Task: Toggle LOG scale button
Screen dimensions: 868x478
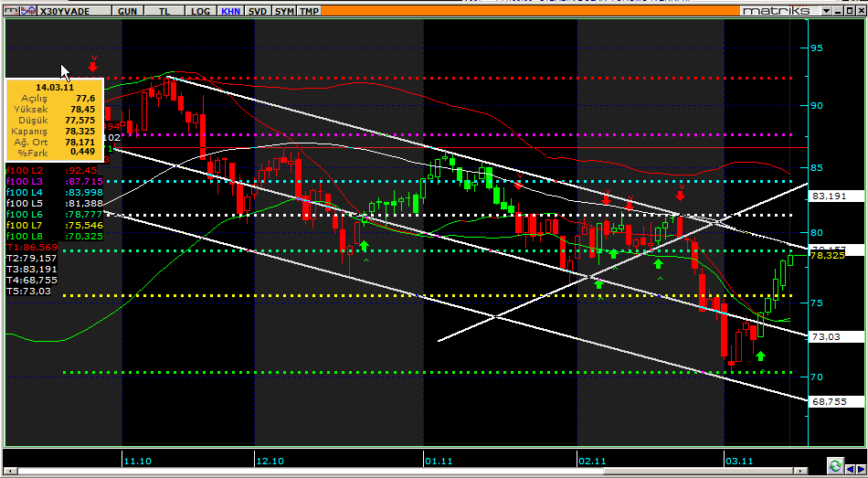Action: click(198, 11)
